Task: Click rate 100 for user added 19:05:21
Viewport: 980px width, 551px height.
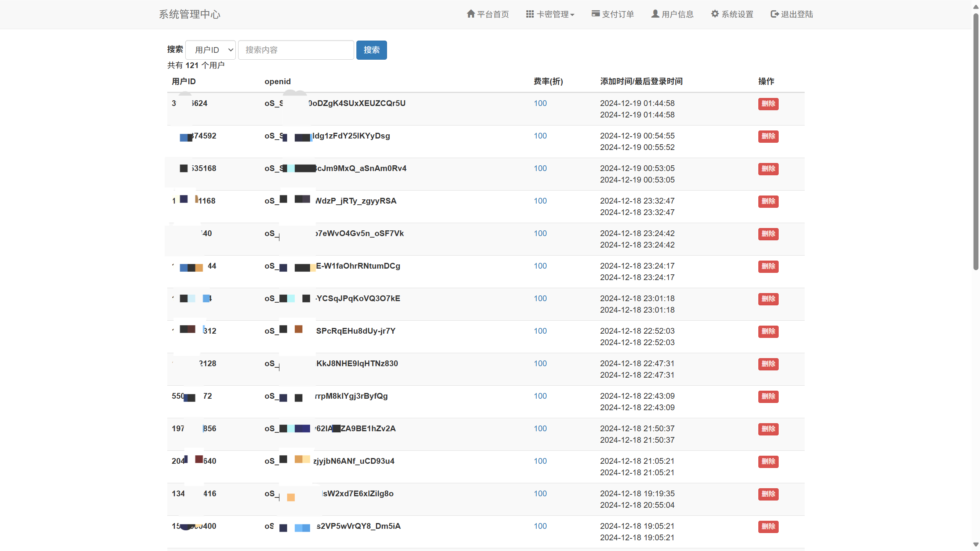Action: (540, 526)
